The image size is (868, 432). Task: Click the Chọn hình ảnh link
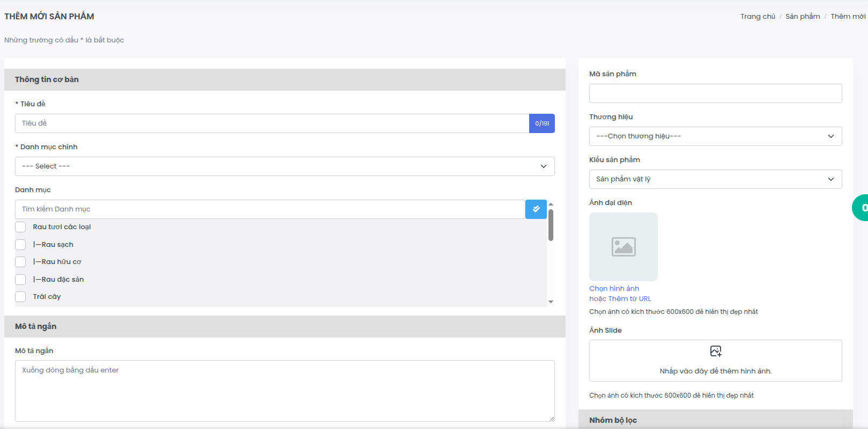pos(614,289)
